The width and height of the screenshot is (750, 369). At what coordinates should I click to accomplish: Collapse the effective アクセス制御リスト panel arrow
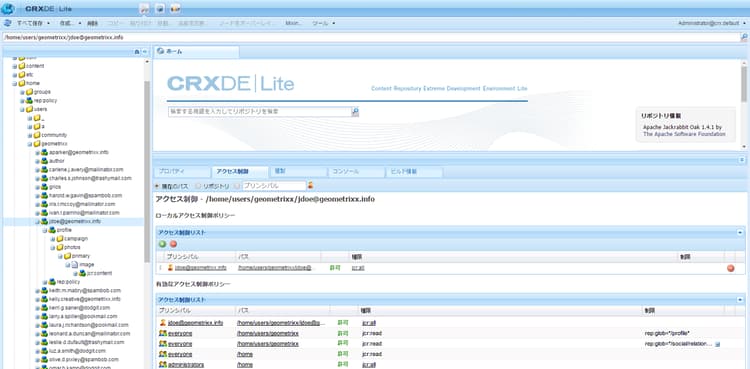pos(739,300)
